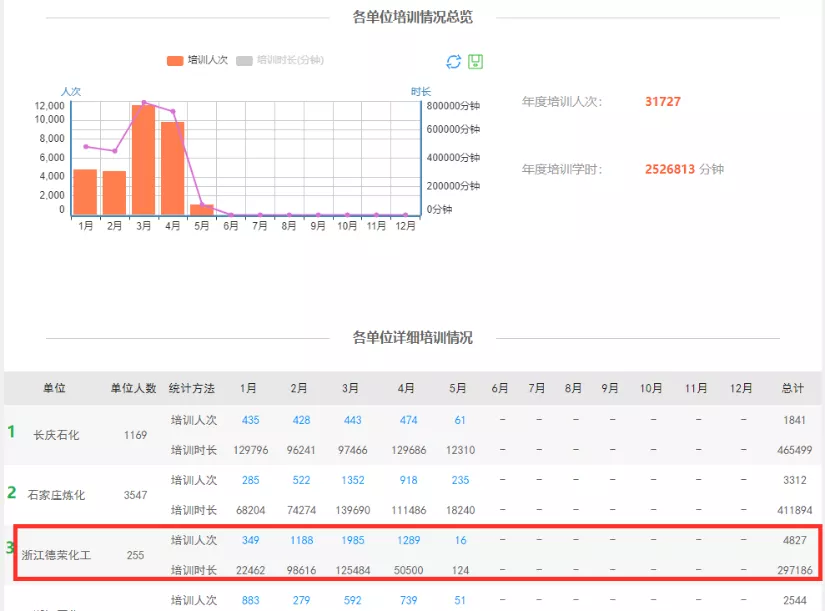Screen dimensions: 825x611
Task: Click the March bar in the chart
Action: tap(143, 160)
